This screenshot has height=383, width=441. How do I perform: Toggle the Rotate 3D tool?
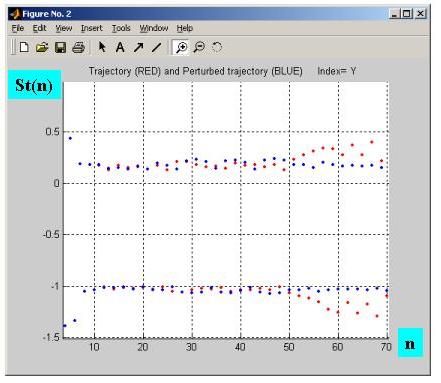[x=217, y=47]
